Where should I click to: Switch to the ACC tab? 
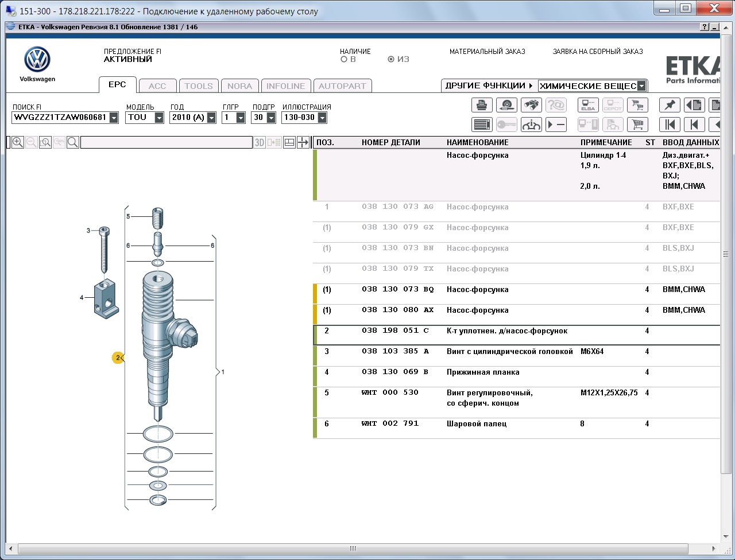pos(157,86)
